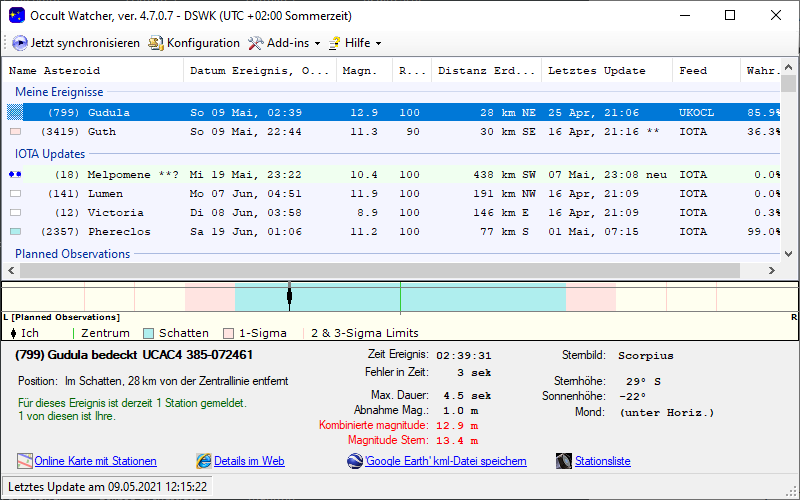Open the Stationsliste link
The image size is (800, 500).
(x=602, y=461)
